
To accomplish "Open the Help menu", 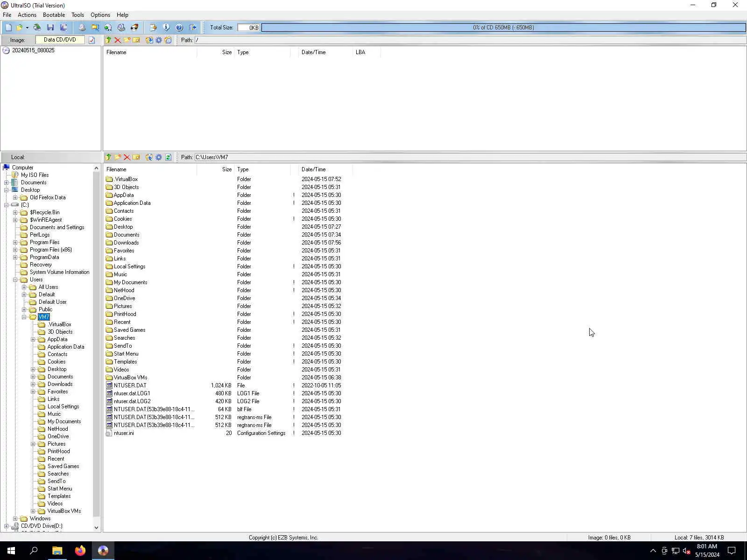I will [x=122, y=15].
